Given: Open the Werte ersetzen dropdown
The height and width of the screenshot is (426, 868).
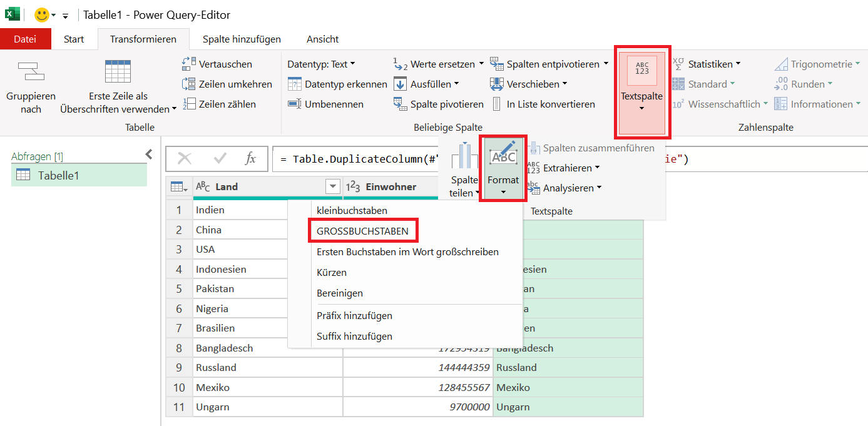Looking at the screenshot, I should coord(438,64).
